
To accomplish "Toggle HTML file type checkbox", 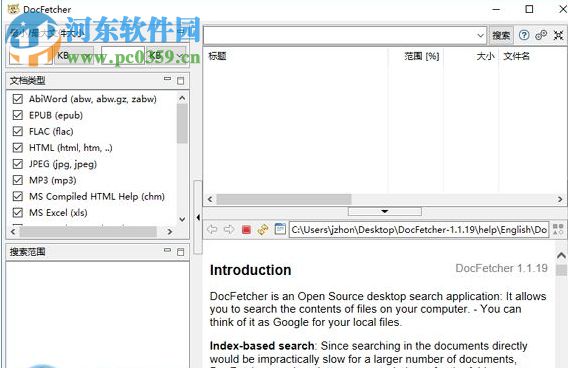I will (x=17, y=147).
